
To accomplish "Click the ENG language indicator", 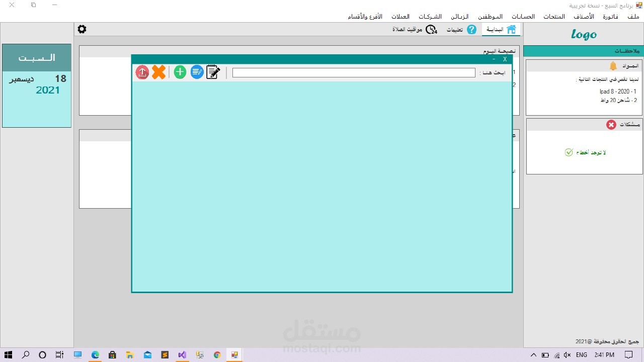I will [582, 355].
